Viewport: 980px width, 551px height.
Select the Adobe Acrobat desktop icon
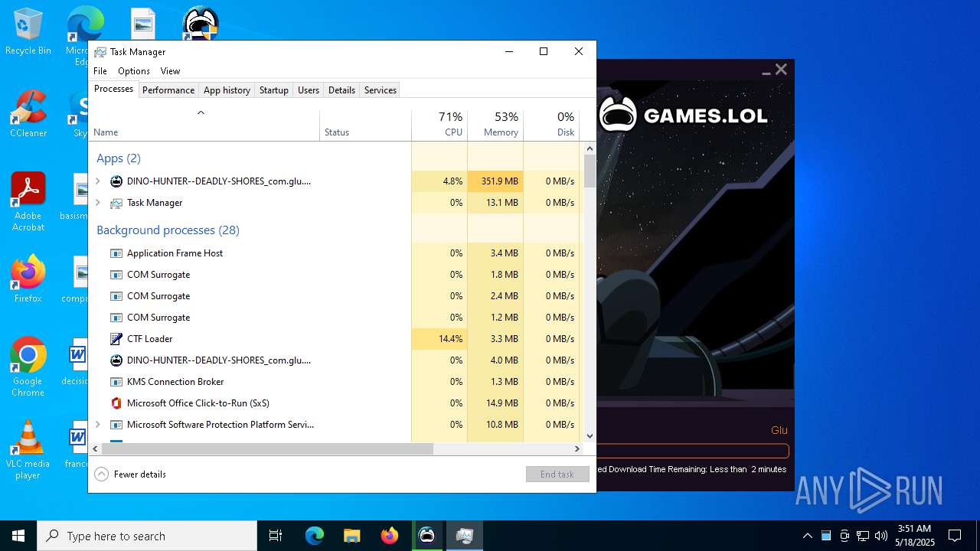point(28,202)
